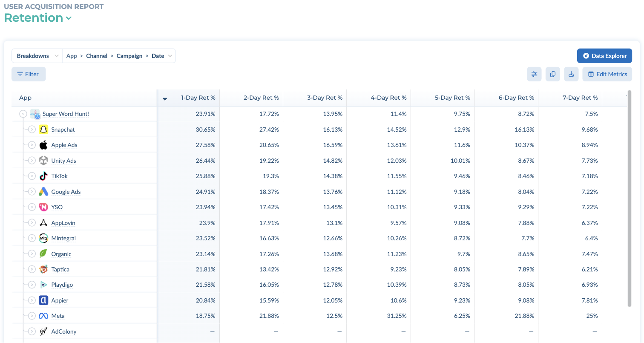Screen dimensions: 644x343
Task: Click the Edit Metrics button
Action: 607,74
